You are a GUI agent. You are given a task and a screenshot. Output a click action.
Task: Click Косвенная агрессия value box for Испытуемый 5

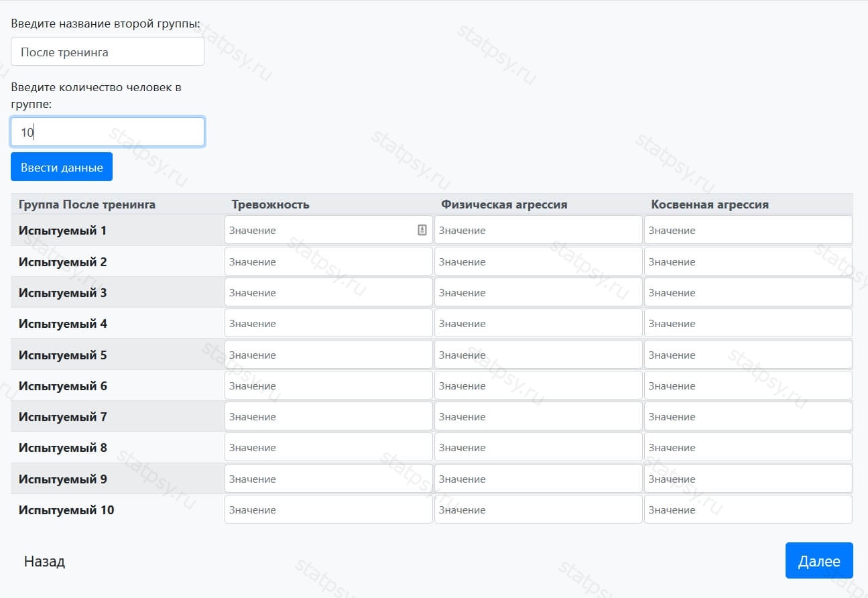pyautogui.click(x=748, y=355)
